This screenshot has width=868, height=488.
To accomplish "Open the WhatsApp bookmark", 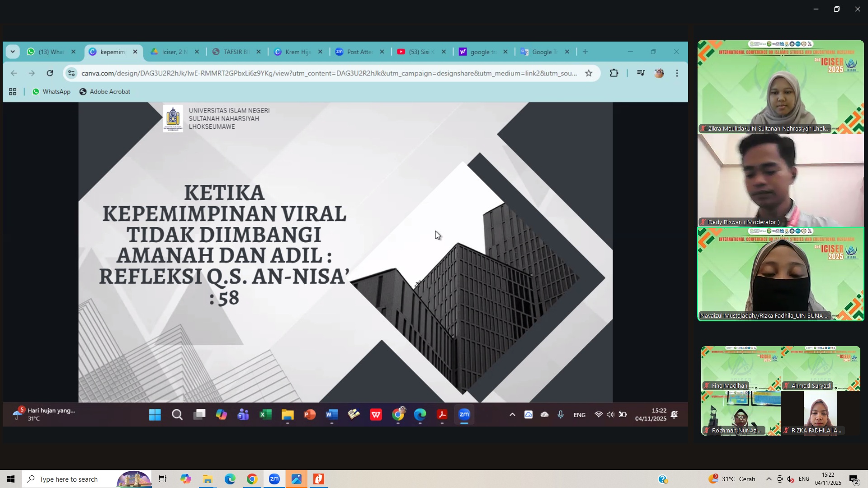I will pyautogui.click(x=51, y=92).
